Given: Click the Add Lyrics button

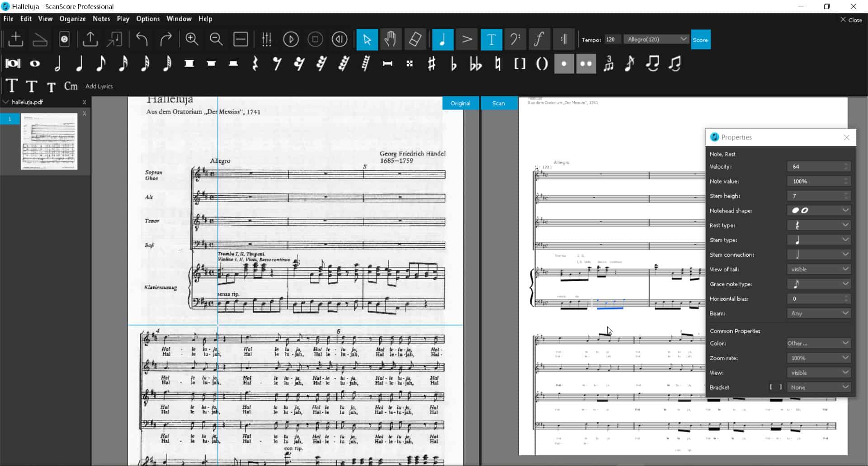Looking at the screenshot, I should click(99, 86).
